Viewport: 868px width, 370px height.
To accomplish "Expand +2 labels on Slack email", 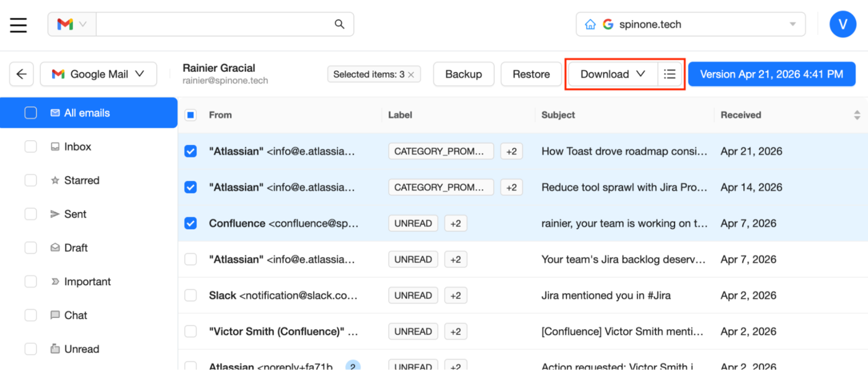I will 456,296.
